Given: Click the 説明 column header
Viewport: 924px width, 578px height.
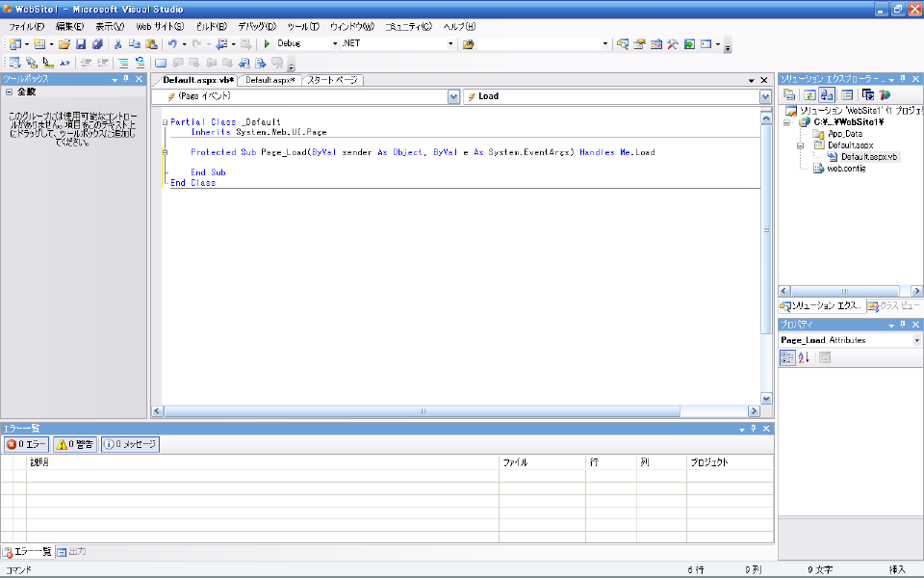Looking at the screenshot, I should pyautogui.click(x=263, y=462).
